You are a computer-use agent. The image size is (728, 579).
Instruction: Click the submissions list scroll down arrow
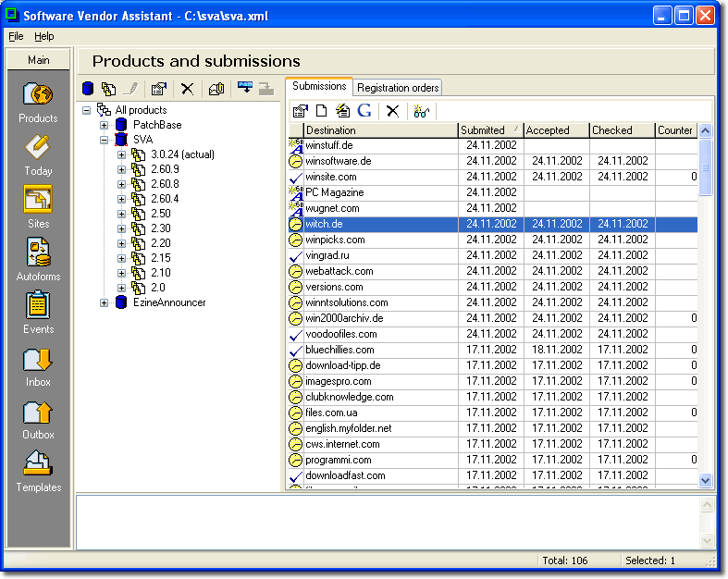(705, 481)
